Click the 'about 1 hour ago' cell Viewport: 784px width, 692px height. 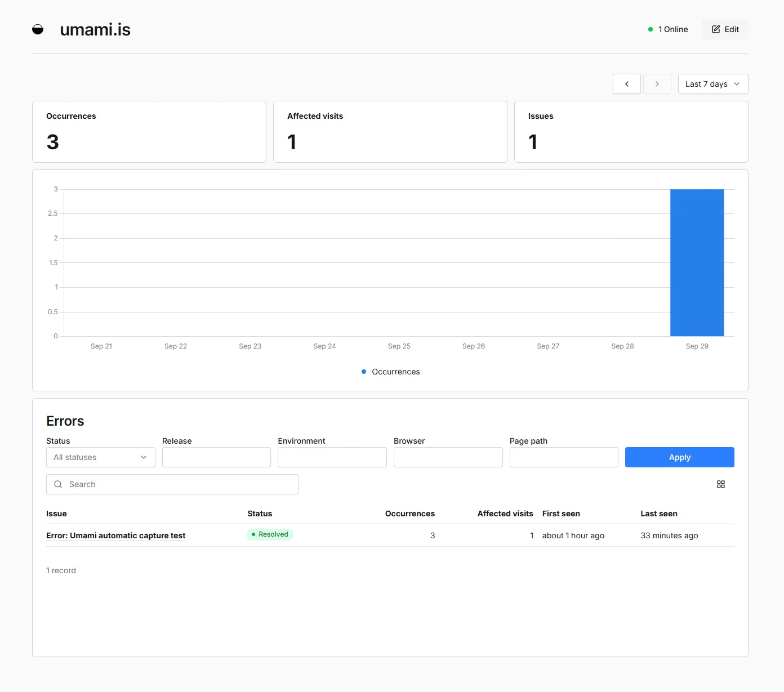point(573,535)
